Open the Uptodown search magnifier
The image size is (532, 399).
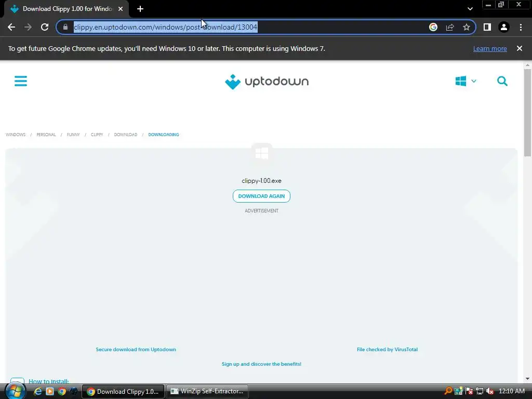(x=502, y=81)
